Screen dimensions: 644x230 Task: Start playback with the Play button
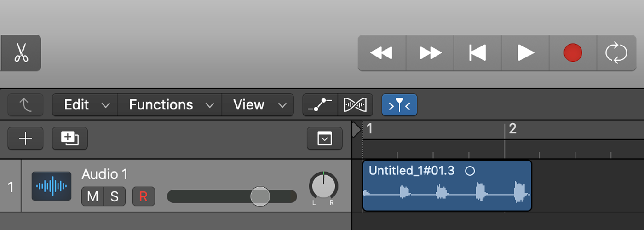point(525,53)
